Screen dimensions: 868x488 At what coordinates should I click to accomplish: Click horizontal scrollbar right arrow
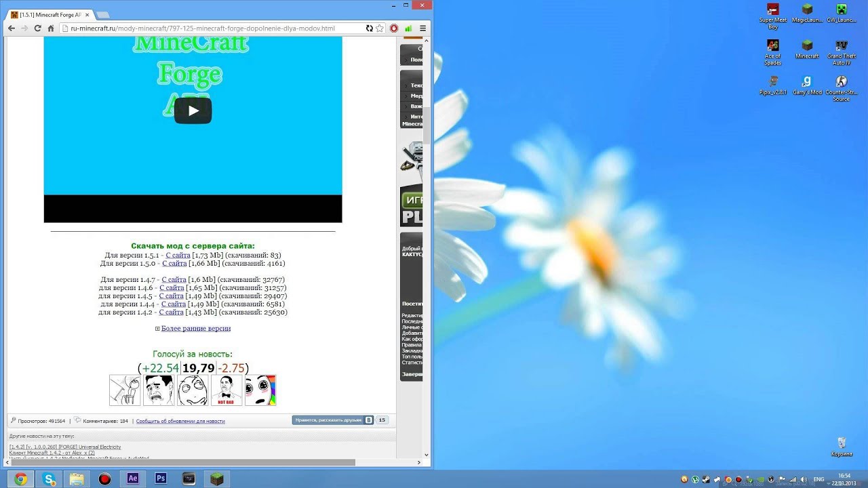click(x=418, y=462)
